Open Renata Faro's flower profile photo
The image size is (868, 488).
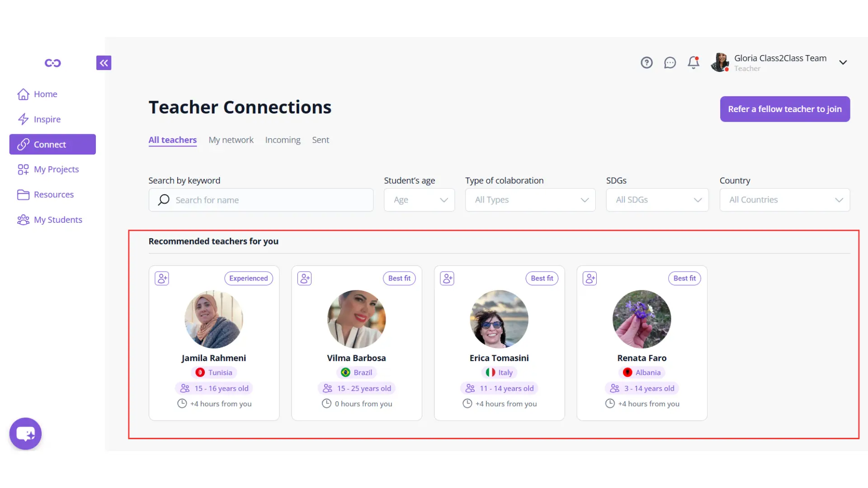pos(642,319)
